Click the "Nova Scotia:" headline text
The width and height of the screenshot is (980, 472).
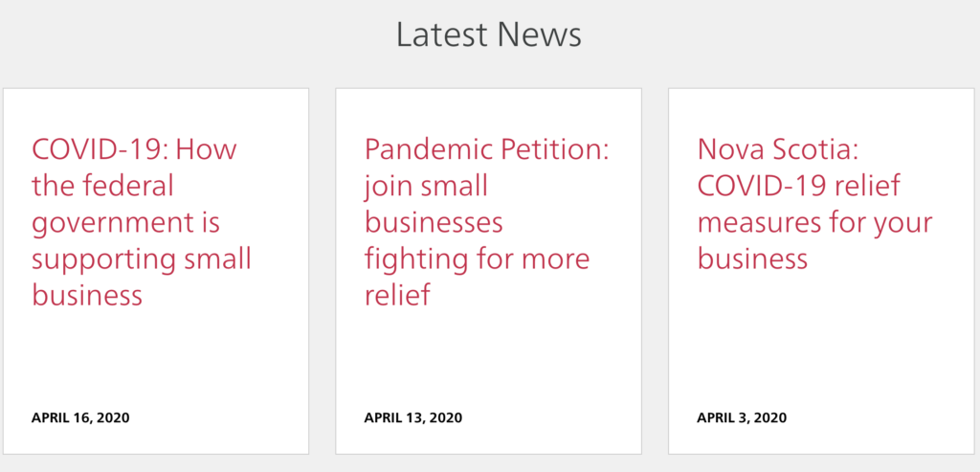click(x=779, y=150)
